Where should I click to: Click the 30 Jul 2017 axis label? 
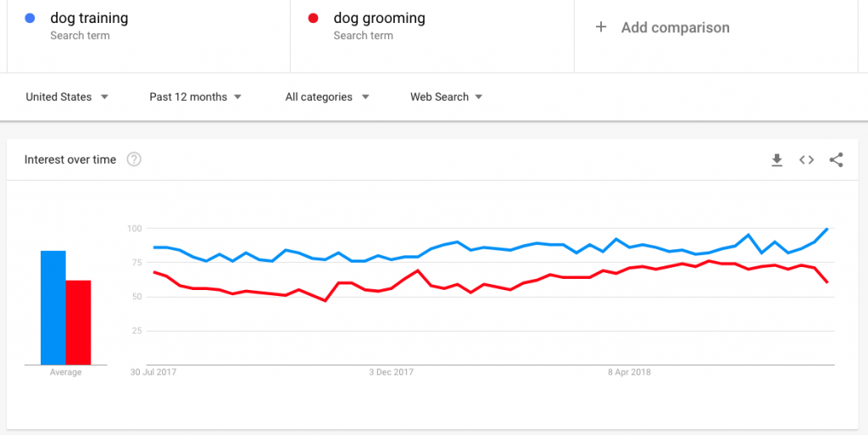pyautogui.click(x=153, y=372)
